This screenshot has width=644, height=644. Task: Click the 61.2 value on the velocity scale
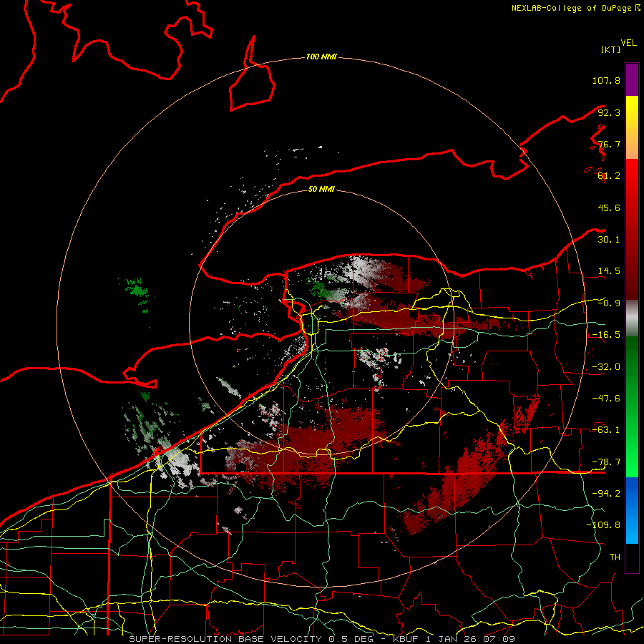pos(609,176)
